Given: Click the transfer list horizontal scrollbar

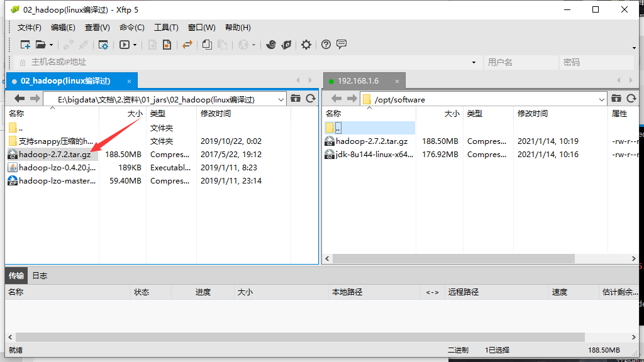Looking at the screenshot, I should (x=300, y=337).
